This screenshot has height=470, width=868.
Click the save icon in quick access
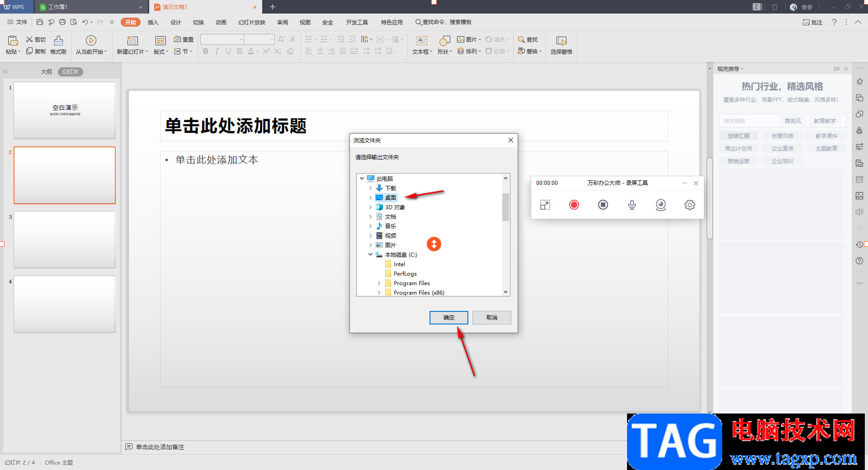40,22
